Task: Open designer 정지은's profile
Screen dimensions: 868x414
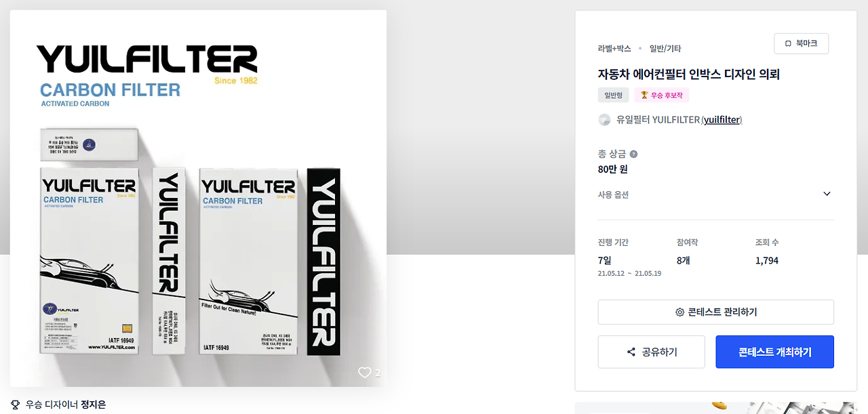Action: coord(94,405)
